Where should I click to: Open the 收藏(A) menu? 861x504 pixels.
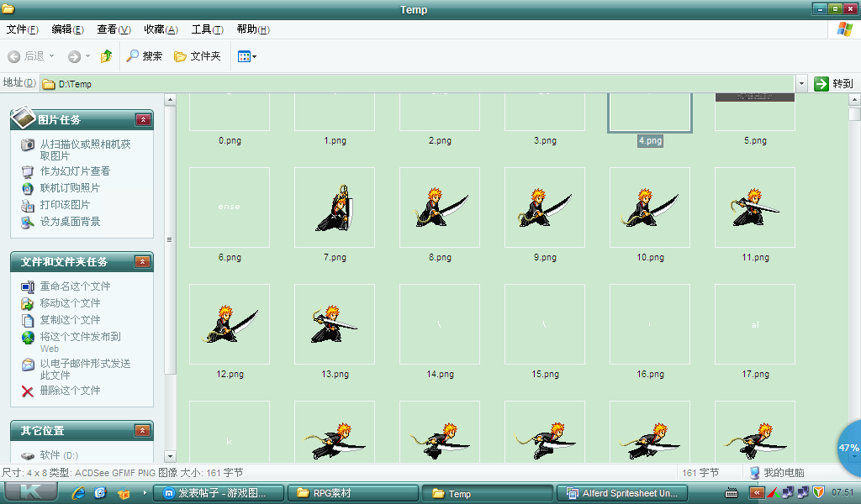pos(161,29)
